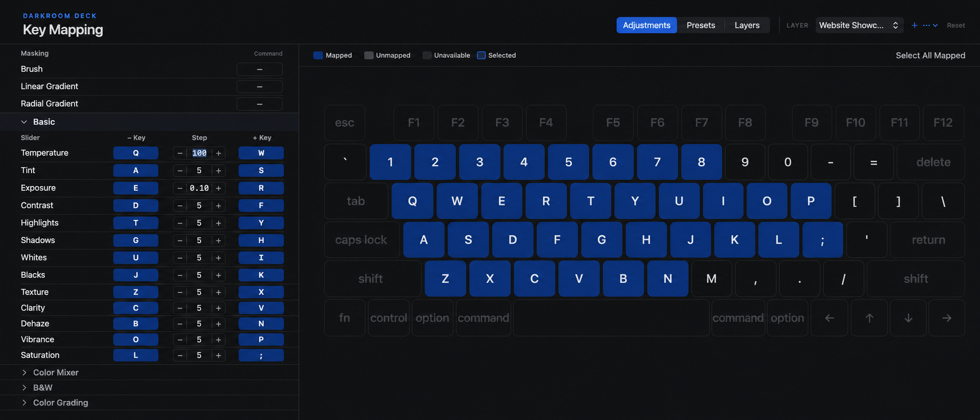Image resolution: width=980 pixels, height=420 pixels.
Task: Click the plus icon beside the layer dropdown
Action: (x=915, y=25)
